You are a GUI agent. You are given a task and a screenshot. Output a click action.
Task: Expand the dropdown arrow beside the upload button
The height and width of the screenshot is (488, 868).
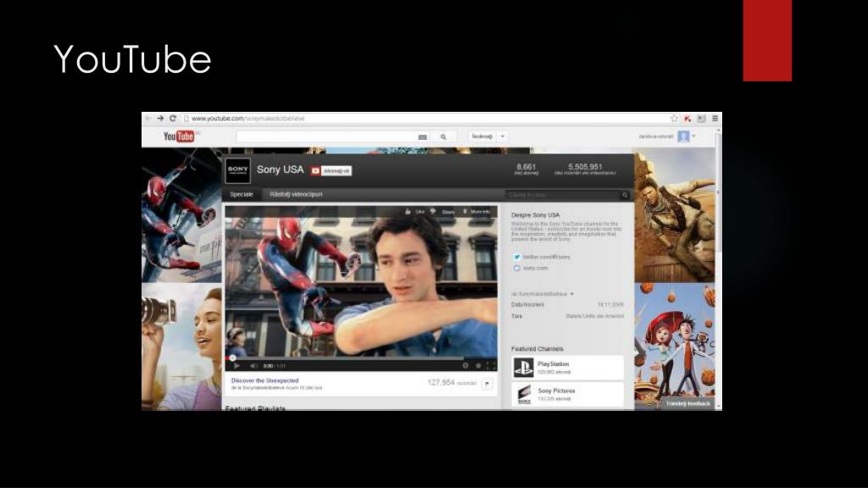pos(503,136)
